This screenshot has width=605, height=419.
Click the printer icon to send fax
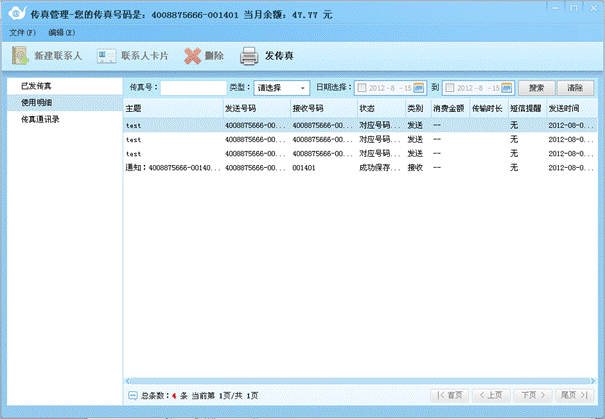click(x=248, y=56)
